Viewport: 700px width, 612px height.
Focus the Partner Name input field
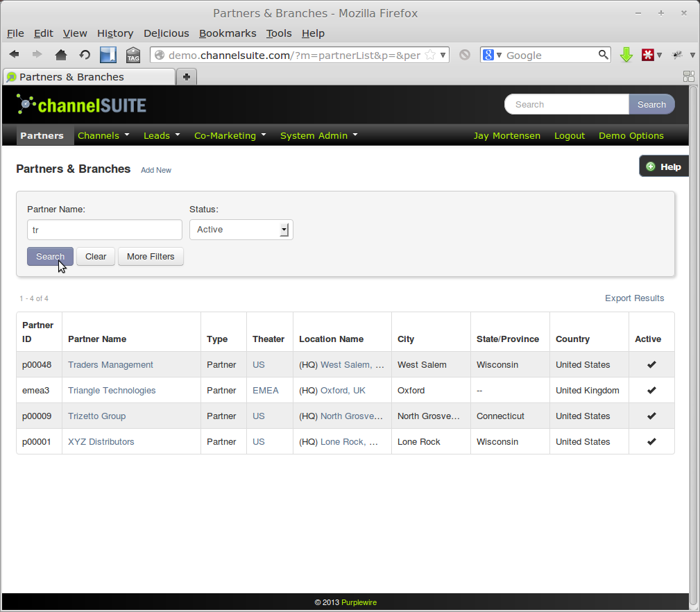105,230
